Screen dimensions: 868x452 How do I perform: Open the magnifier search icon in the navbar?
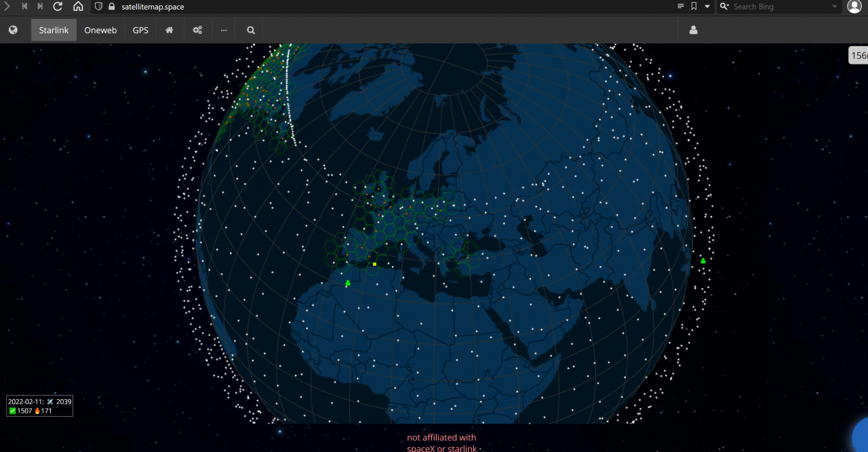pyautogui.click(x=251, y=30)
